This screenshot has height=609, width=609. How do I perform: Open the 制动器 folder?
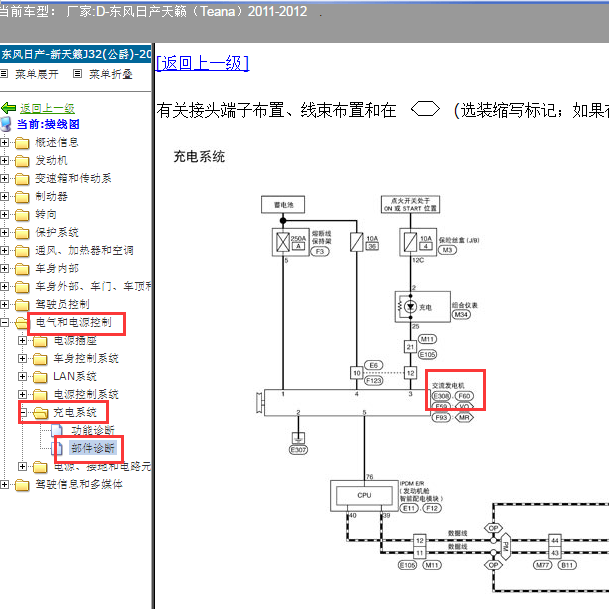point(51,197)
